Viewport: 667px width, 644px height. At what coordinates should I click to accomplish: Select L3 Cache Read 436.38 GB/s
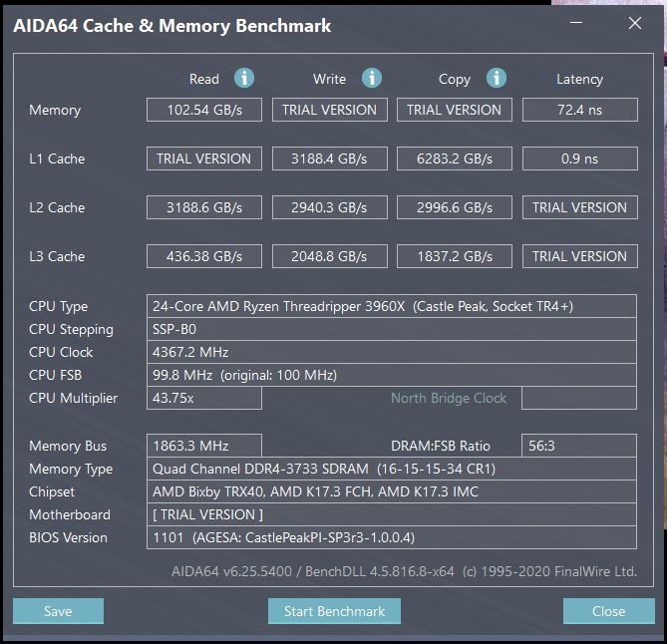[x=204, y=256]
